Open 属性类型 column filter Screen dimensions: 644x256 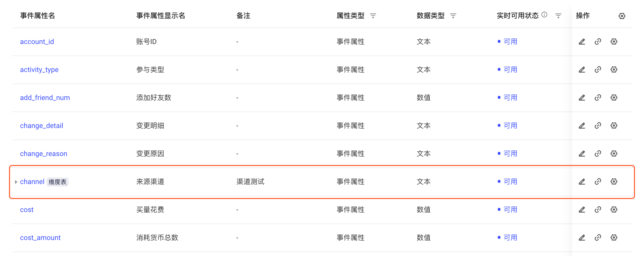click(x=373, y=16)
